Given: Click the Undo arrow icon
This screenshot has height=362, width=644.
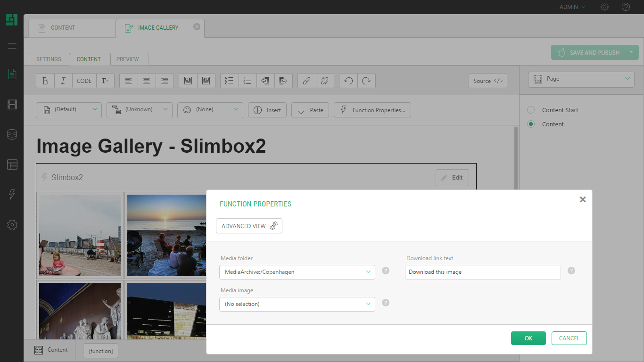Looking at the screenshot, I should pos(348,81).
